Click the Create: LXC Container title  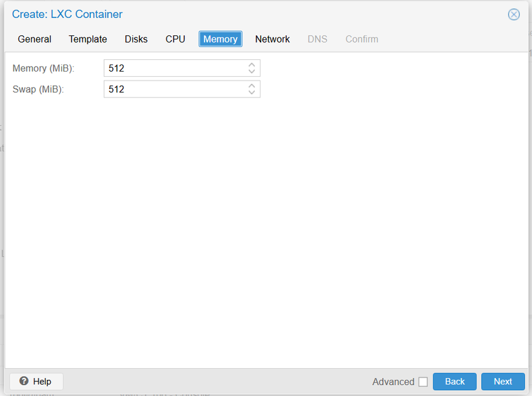67,14
